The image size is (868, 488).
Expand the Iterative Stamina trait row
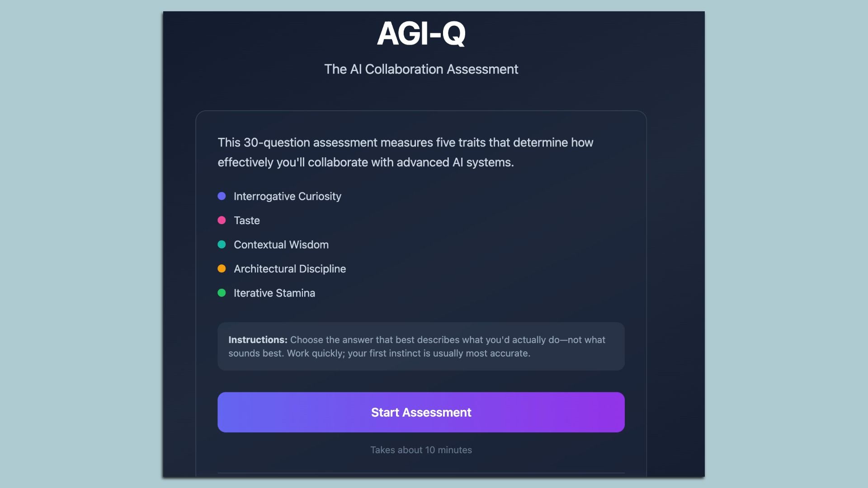tap(274, 293)
